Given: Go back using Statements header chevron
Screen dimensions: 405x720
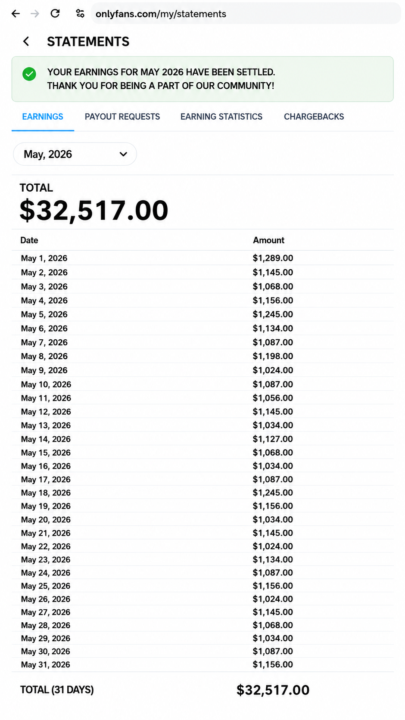Looking at the screenshot, I should point(26,41).
